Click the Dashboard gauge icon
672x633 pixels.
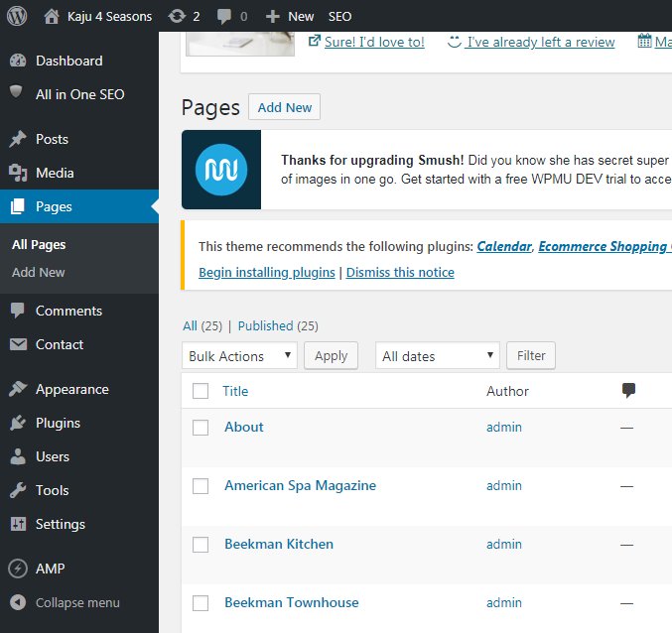pos(18,61)
